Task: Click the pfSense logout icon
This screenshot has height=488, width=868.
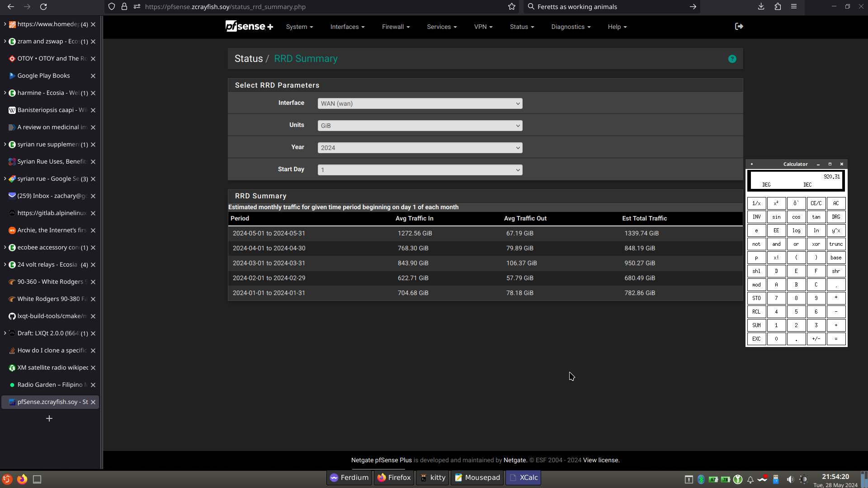Action: pyautogui.click(x=739, y=27)
